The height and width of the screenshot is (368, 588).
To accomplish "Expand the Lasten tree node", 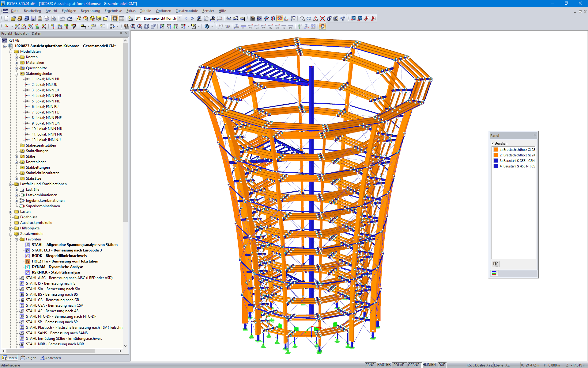I will pos(11,212).
